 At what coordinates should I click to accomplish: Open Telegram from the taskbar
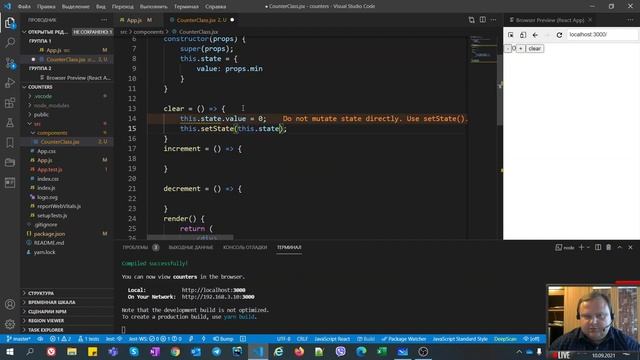[x=216, y=351]
